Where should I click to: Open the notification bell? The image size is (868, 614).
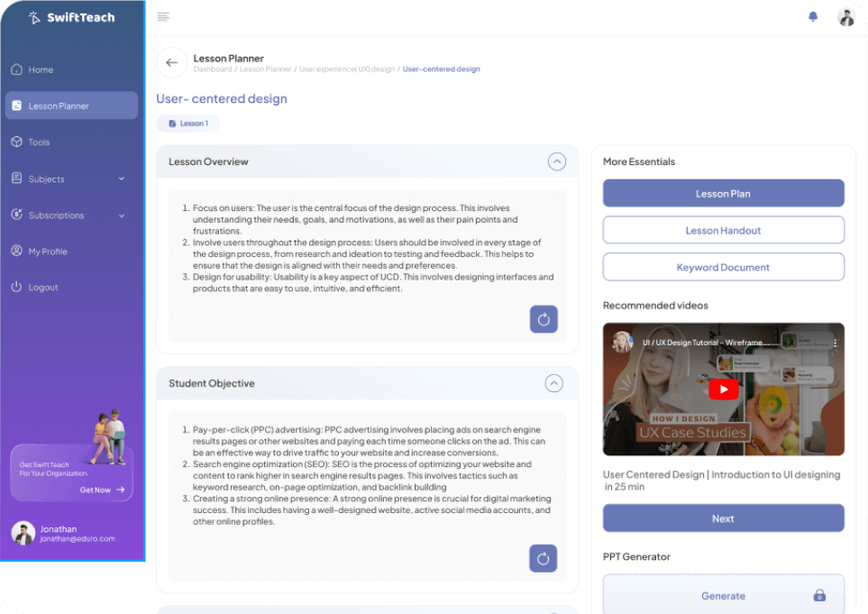click(x=812, y=16)
